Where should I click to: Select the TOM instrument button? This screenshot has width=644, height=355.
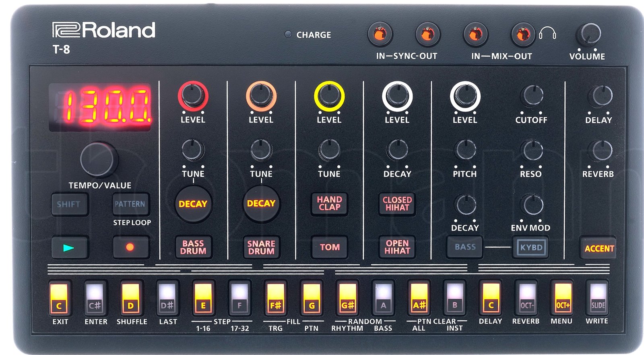(329, 247)
